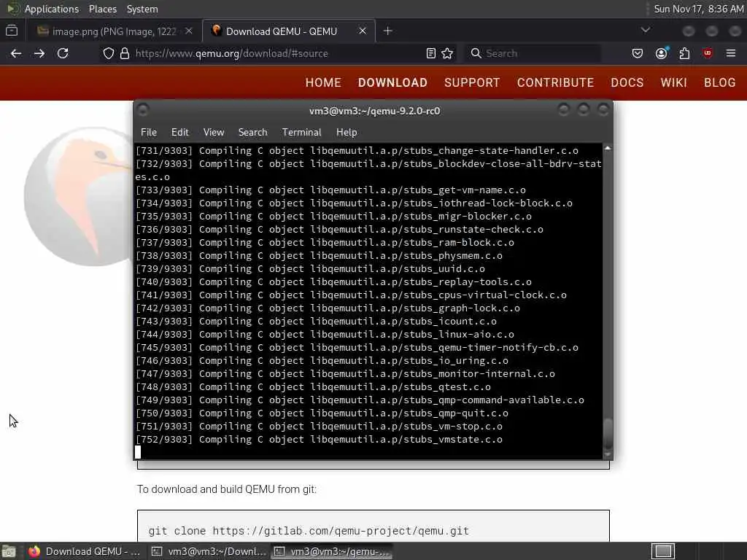Click line [748/9303] stubs_qtest.c.o
The image size is (747, 560).
coord(313,387)
